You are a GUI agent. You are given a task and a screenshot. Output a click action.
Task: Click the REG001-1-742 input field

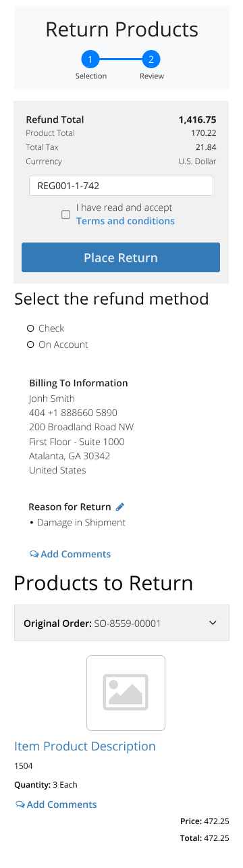tap(121, 186)
